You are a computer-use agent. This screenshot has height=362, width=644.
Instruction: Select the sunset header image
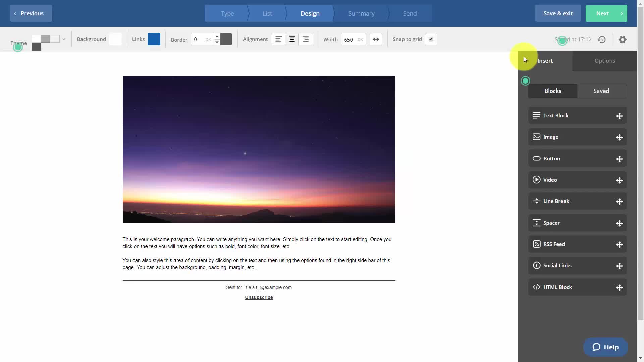coord(259,149)
